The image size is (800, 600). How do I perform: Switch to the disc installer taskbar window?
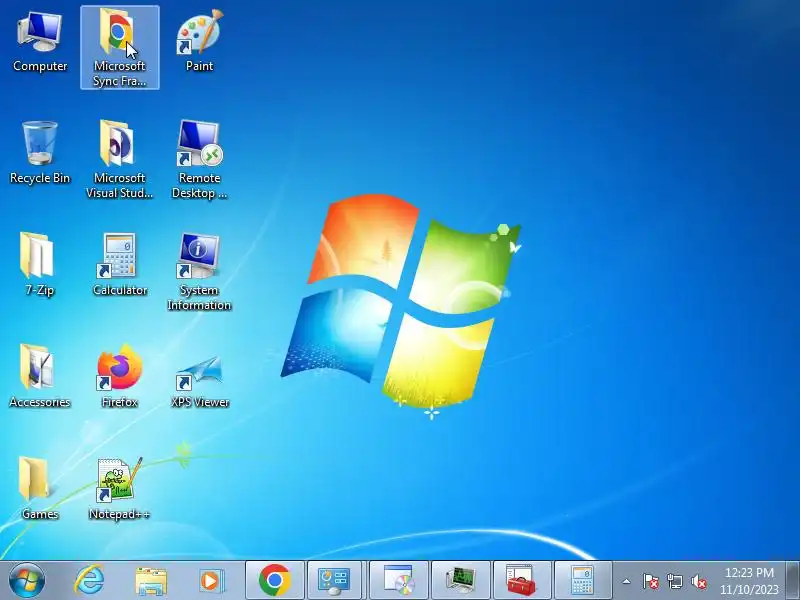click(x=398, y=581)
